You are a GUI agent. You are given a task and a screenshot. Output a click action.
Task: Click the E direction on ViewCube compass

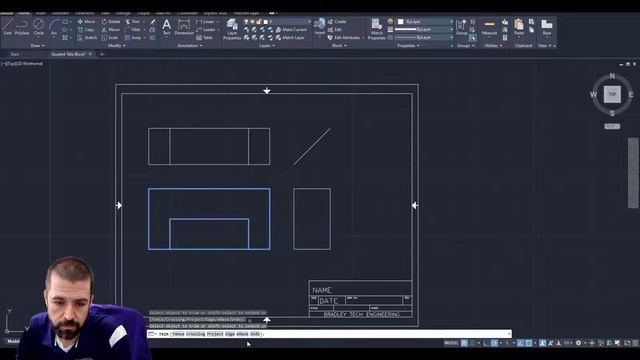pyautogui.click(x=631, y=95)
